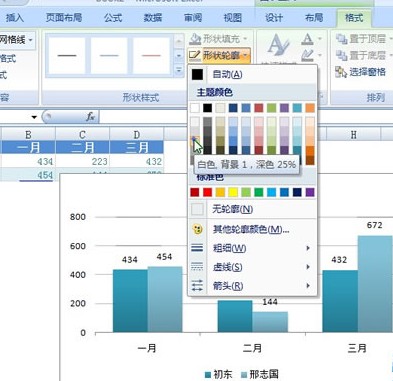Expand the Weight (粗细) submenu arrow
393x381 pixels.
coord(308,248)
